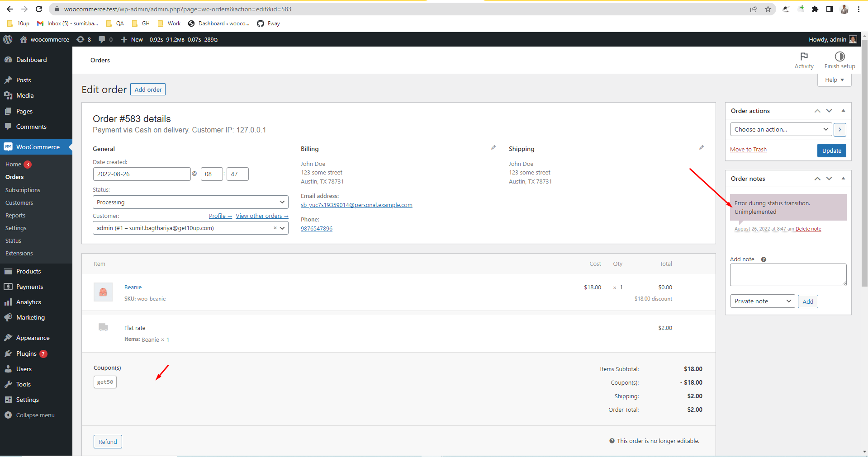Click the WordPress logo in the admin bar
The image size is (868, 457).
[8, 39]
